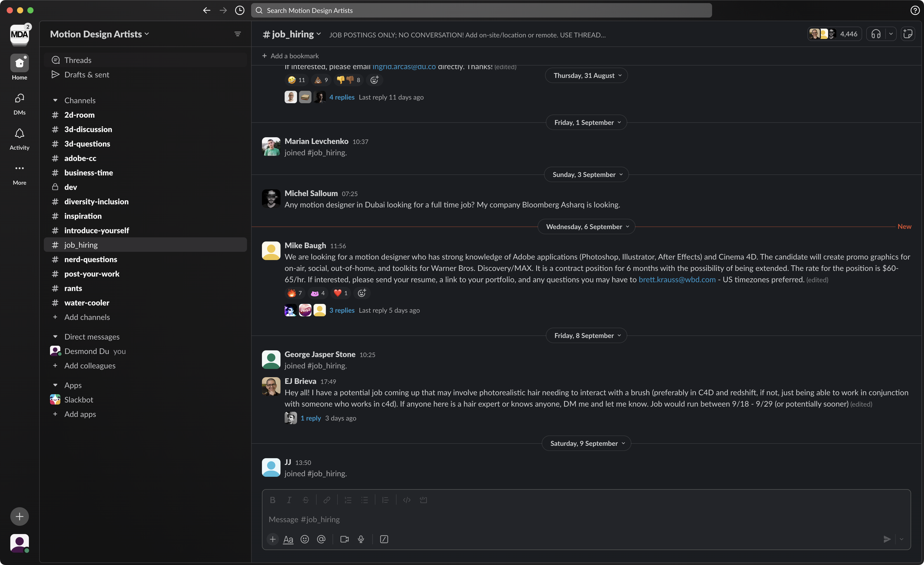The image size is (924, 565).
Task: Record a video clip in composer
Action: coord(344,539)
